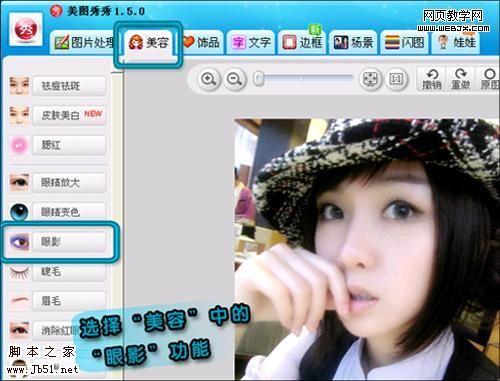Click the red 秀 application logo
Image resolution: width=500 pixels, height=381 pixels.
[x=26, y=29]
